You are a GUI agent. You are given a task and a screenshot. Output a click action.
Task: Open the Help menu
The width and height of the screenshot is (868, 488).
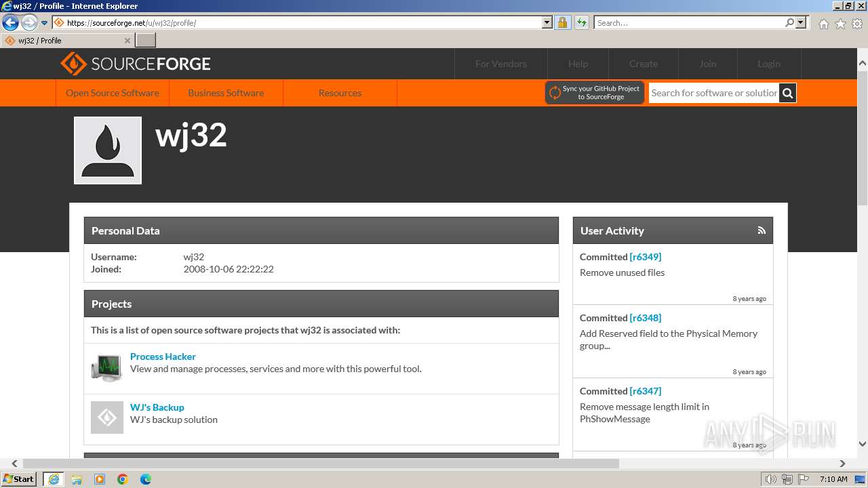[x=578, y=64]
